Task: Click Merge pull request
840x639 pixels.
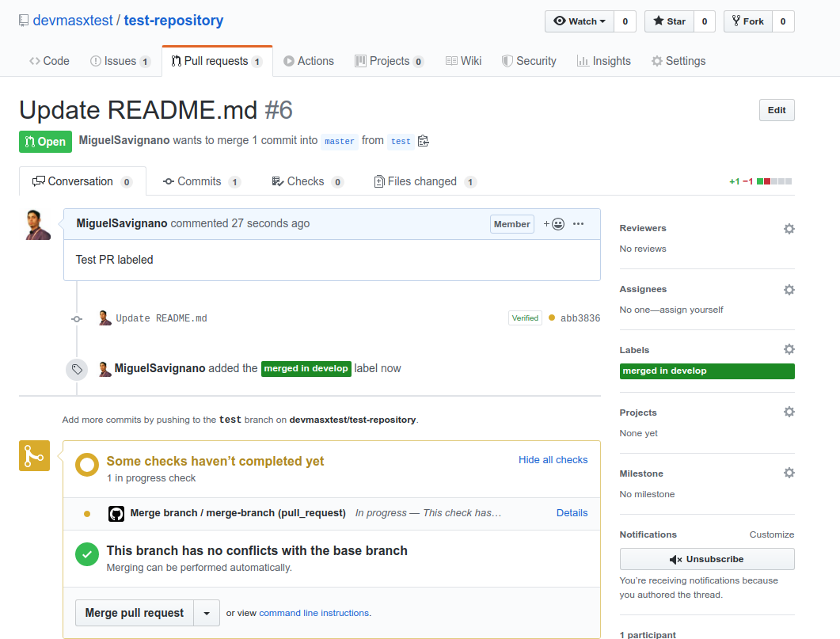Action: [x=135, y=614]
